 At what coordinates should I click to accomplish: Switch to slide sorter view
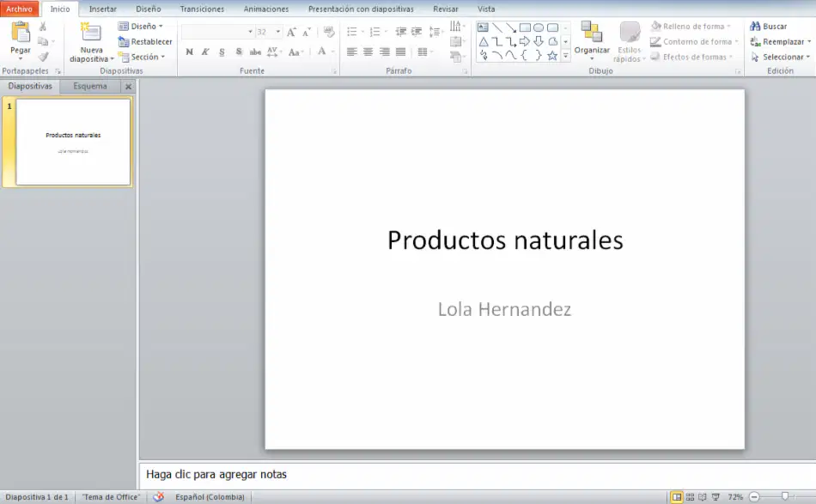coord(690,497)
